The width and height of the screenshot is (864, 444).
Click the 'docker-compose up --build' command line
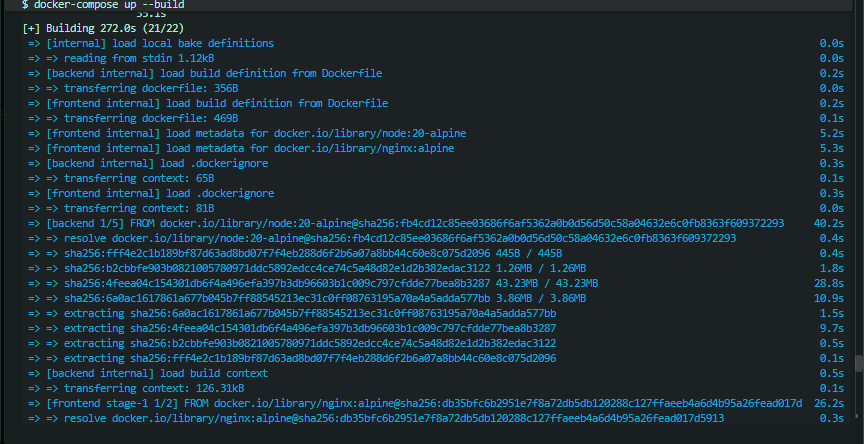pos(103,5)
